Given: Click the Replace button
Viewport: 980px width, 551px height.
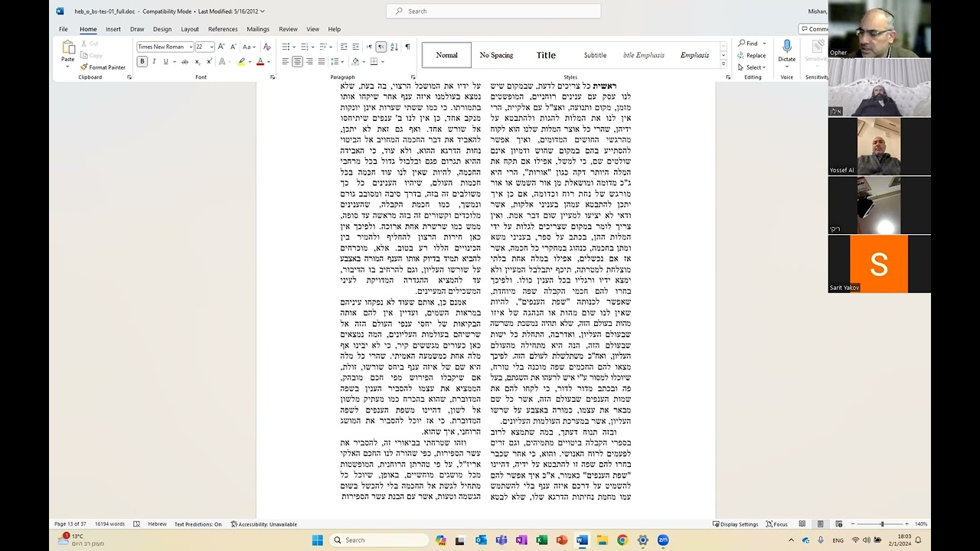Looking at the screenshot, I should tap(752, 55).
